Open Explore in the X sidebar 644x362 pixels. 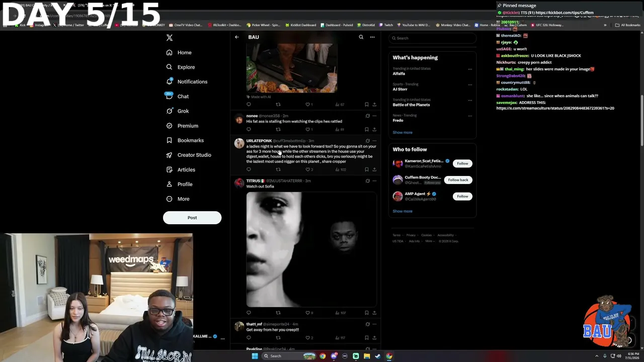click(x=180, y=67)
